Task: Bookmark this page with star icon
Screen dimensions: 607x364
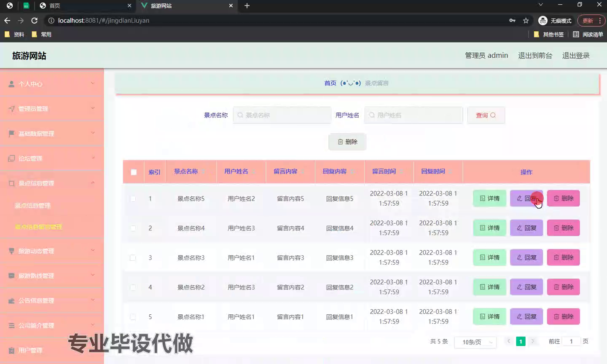Action: [526, 20]
